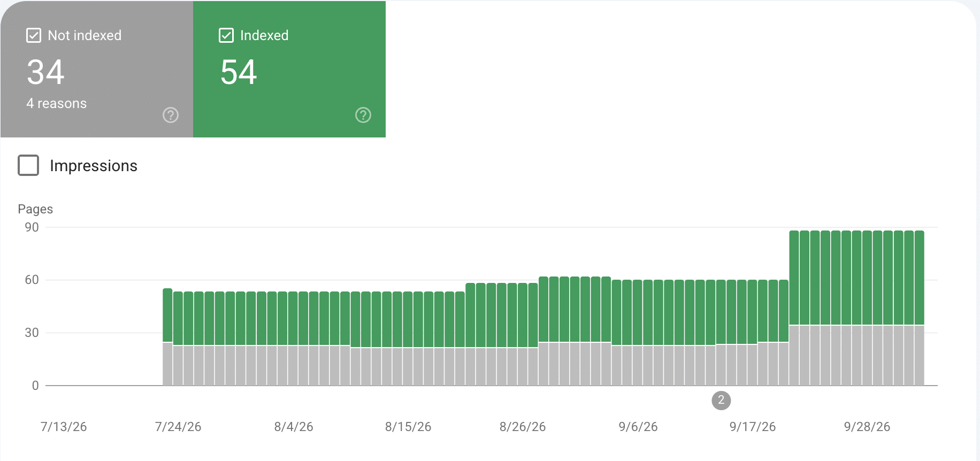The height and width of the screenshot is (461, 980).
Task: Click the 30 y-axis value
Action: point(32,333)
